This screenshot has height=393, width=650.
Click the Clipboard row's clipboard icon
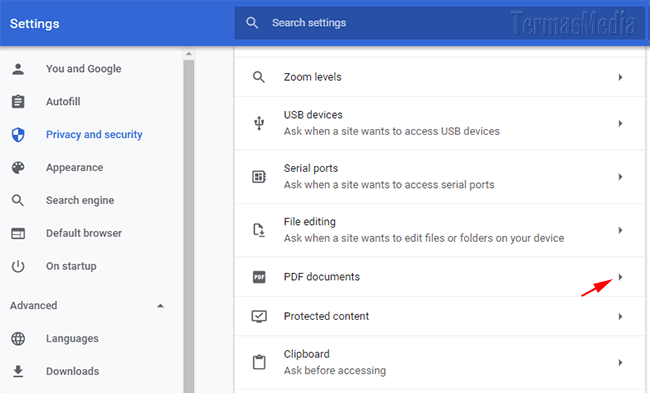[259, 362]
